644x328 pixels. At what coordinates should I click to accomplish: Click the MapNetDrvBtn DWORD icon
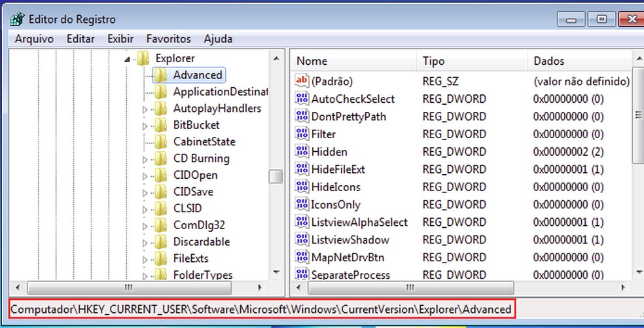(x=302, y=257)
